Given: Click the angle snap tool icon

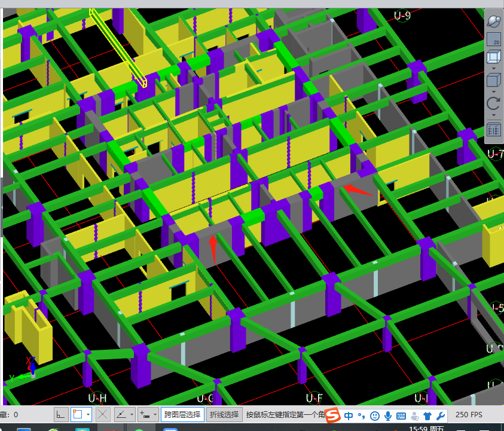Looking at the screenshot, I should point(121,415).
